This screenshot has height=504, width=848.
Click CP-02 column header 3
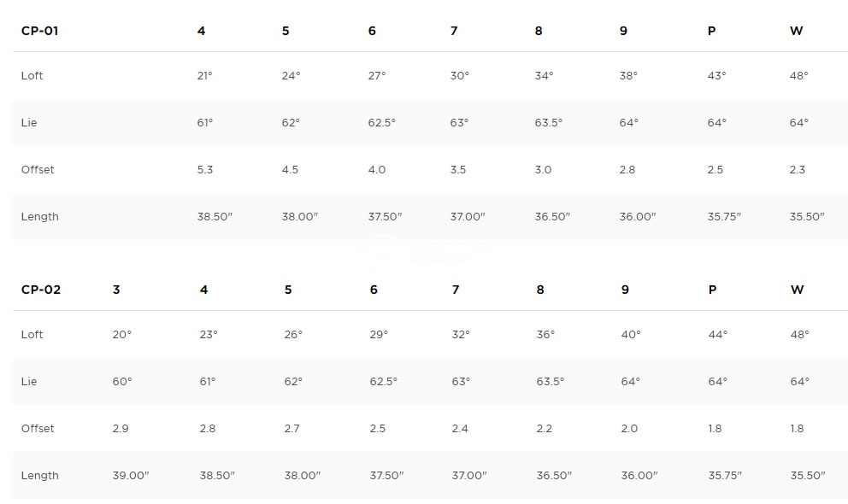(x=115, y=290)
